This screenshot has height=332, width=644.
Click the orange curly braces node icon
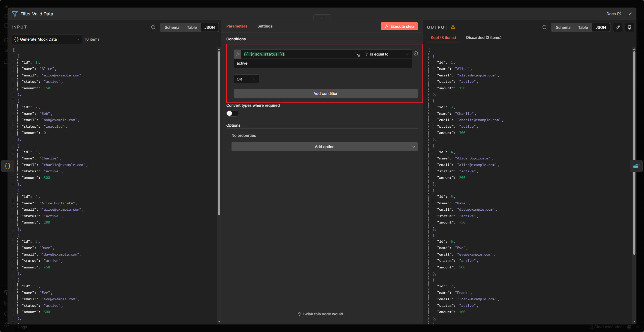point(8,166)
